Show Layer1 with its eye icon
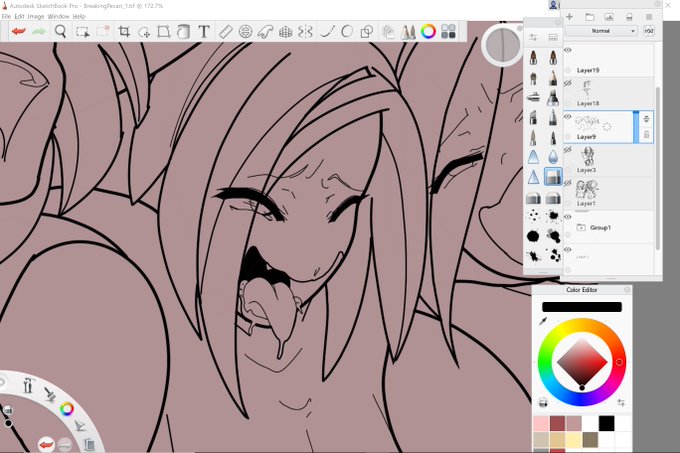 (x=568, y=183)
